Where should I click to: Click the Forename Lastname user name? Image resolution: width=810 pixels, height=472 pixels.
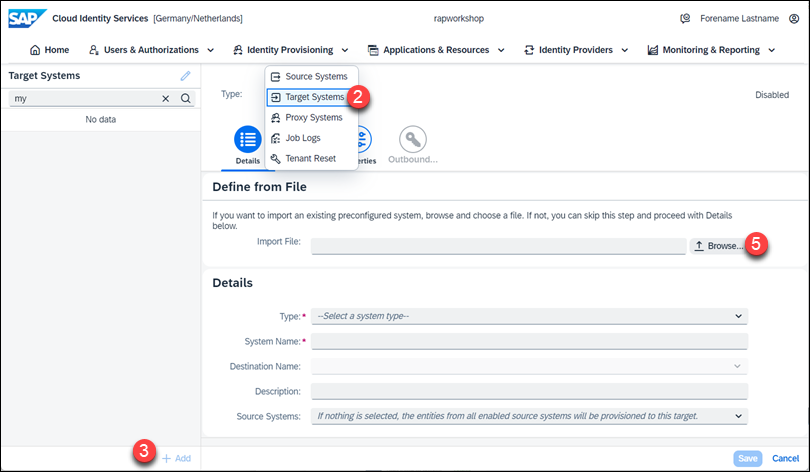(739, 19)
